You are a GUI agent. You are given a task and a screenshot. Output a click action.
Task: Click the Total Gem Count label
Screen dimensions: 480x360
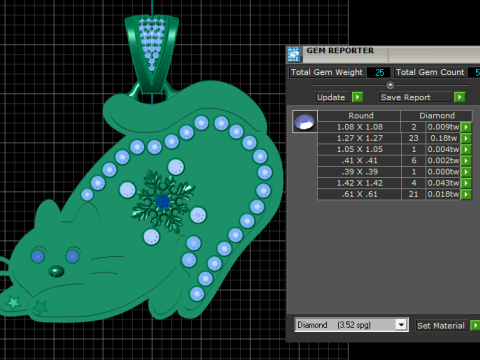(430, 72)
